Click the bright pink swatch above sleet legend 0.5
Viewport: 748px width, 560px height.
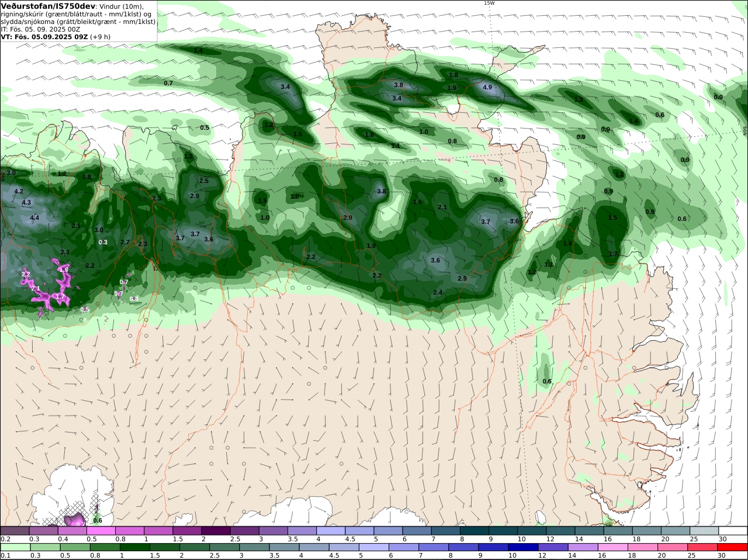(101, 531)
